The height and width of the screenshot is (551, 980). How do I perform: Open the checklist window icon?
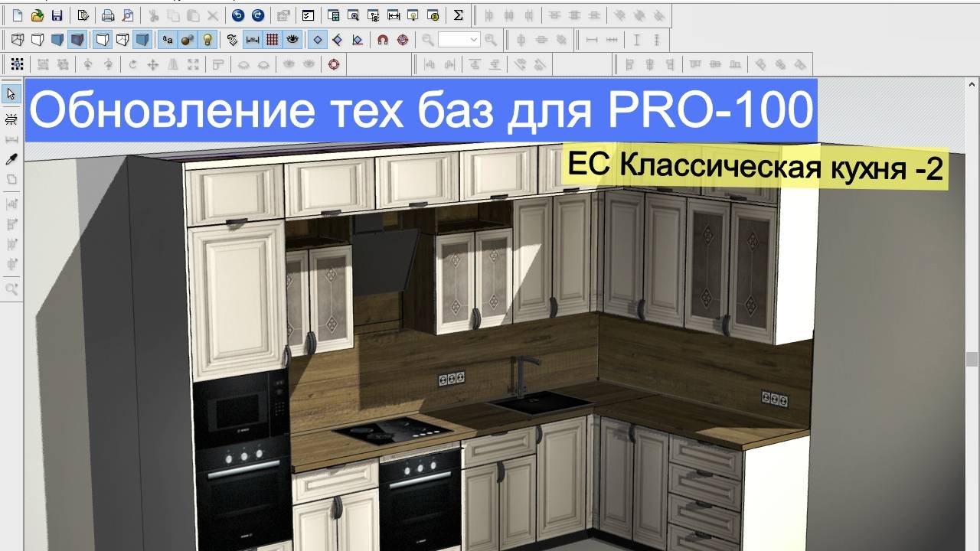308,15
